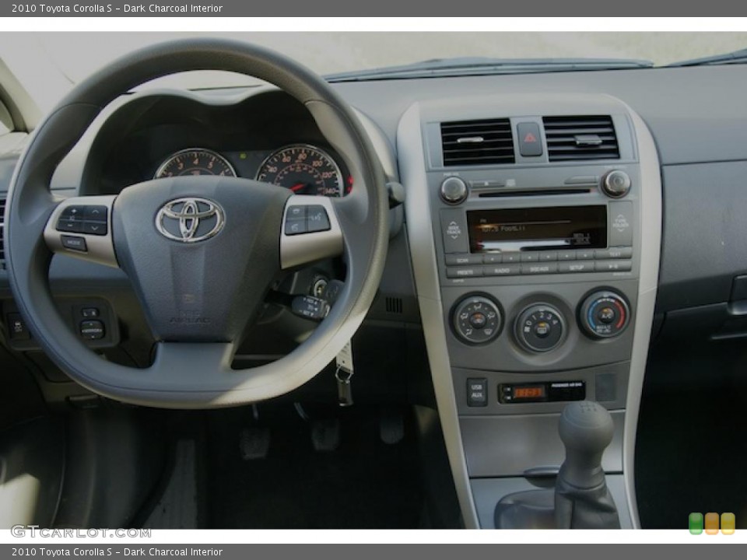
Task: Click the radio power/volume knob left of CD slot
Action: click(x=453, y=190)
